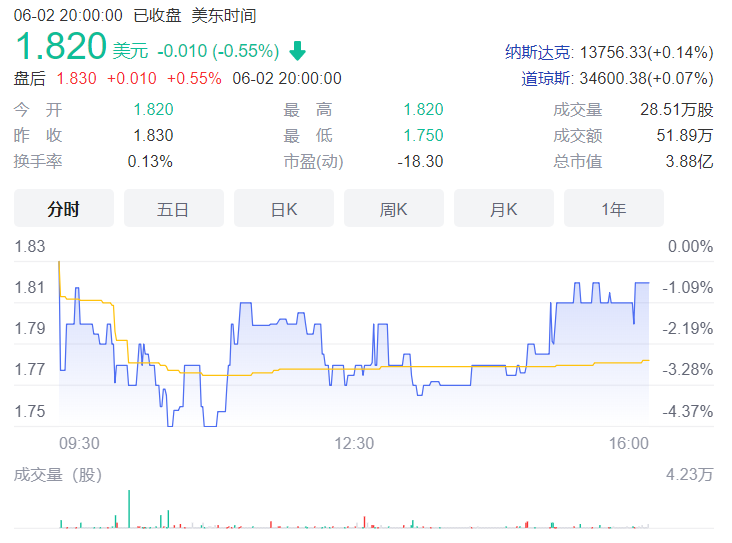Viewport: 732px width, 543px height.
Task: Click the 4.23万 volume scale label
Action: click(690, 475)
